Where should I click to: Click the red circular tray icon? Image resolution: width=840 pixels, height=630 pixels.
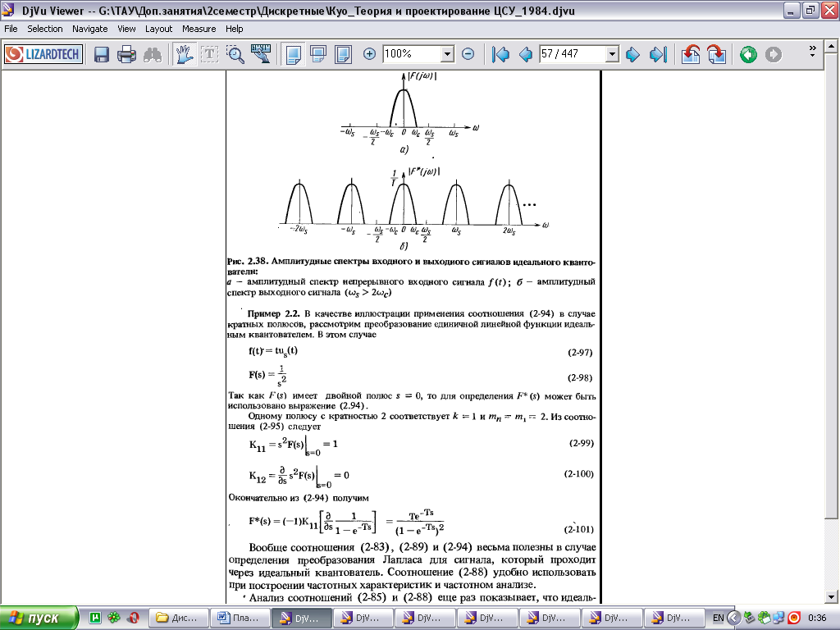(x=794, y=619)
